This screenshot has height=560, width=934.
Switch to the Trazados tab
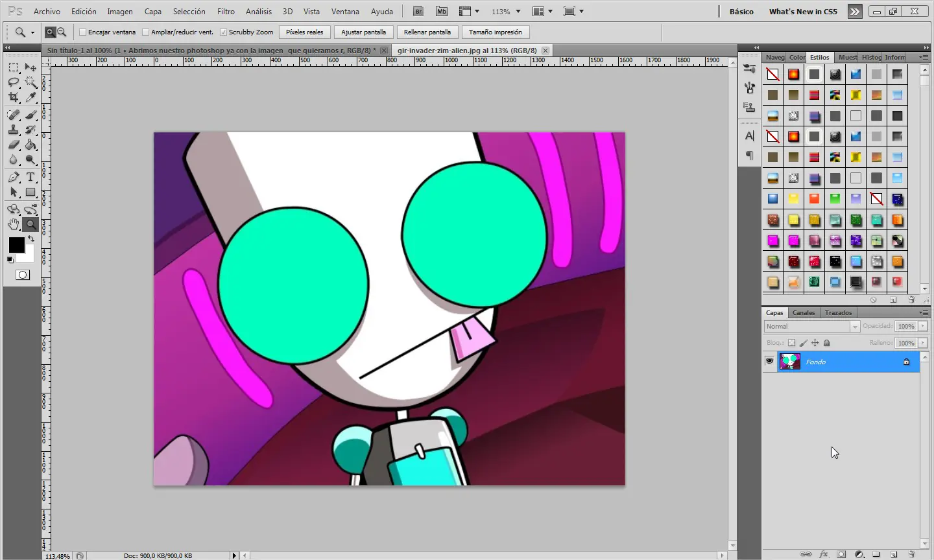(839, 312)
